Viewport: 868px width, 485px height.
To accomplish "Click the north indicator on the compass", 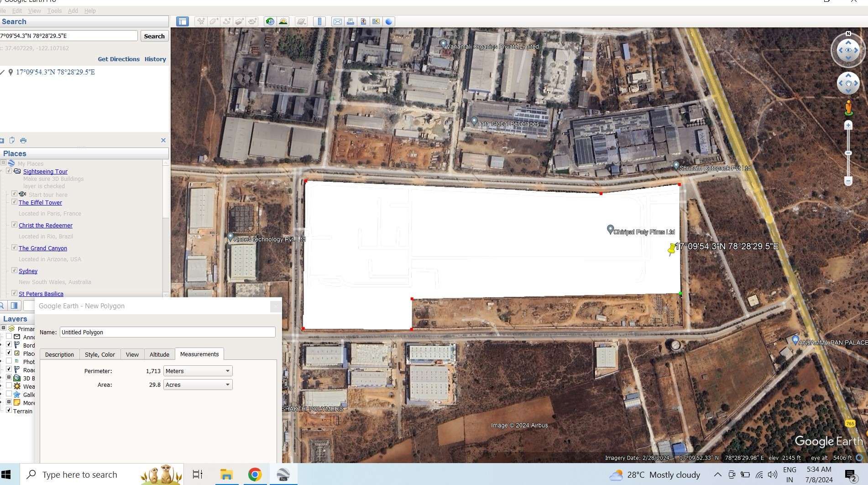I will (848, 34).
